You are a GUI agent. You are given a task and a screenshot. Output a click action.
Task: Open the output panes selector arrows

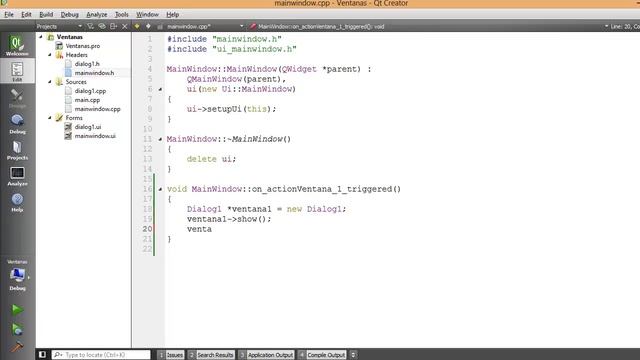click(x=353, y=355)
